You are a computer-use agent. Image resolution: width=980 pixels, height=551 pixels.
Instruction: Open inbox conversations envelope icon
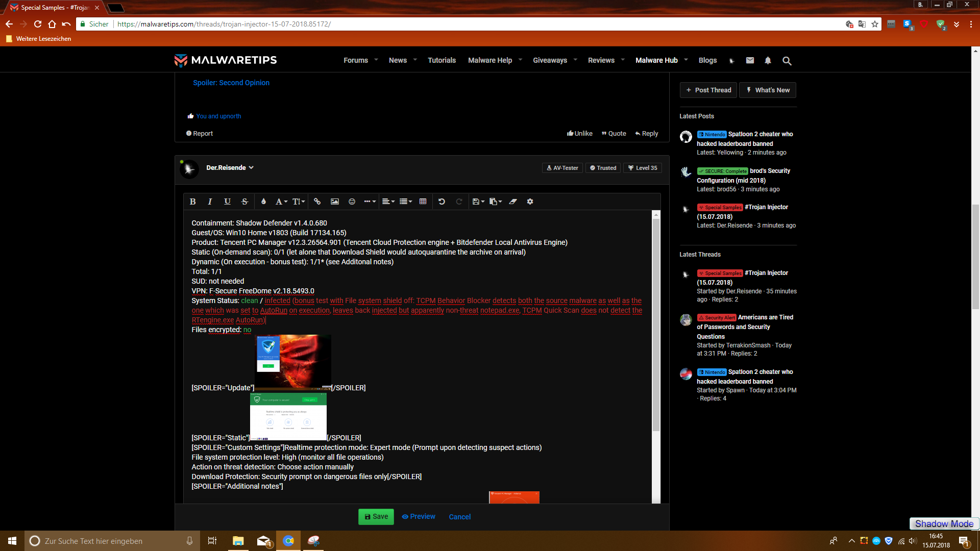click(x=750, y=60)
